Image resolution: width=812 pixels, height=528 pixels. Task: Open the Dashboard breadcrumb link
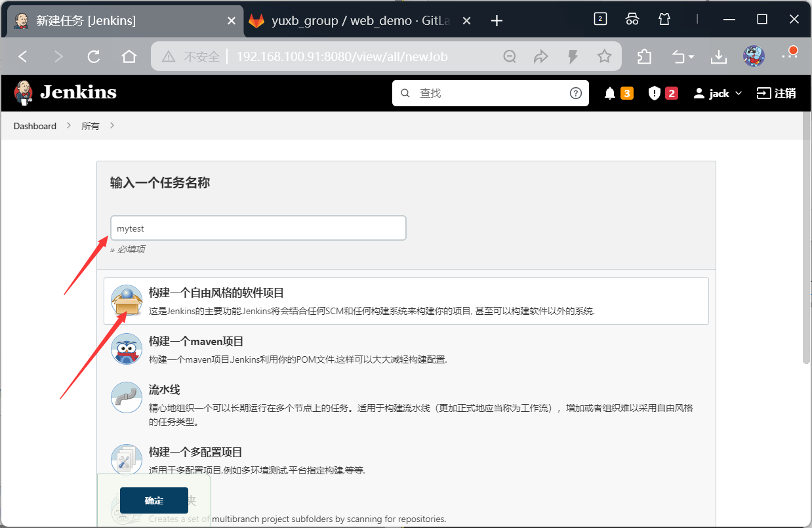35,126
